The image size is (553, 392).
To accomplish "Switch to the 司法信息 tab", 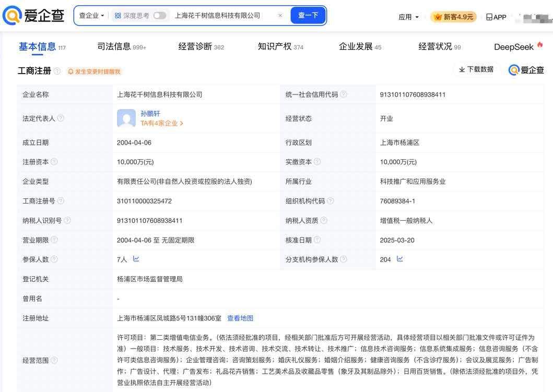I will coord(121,47).
